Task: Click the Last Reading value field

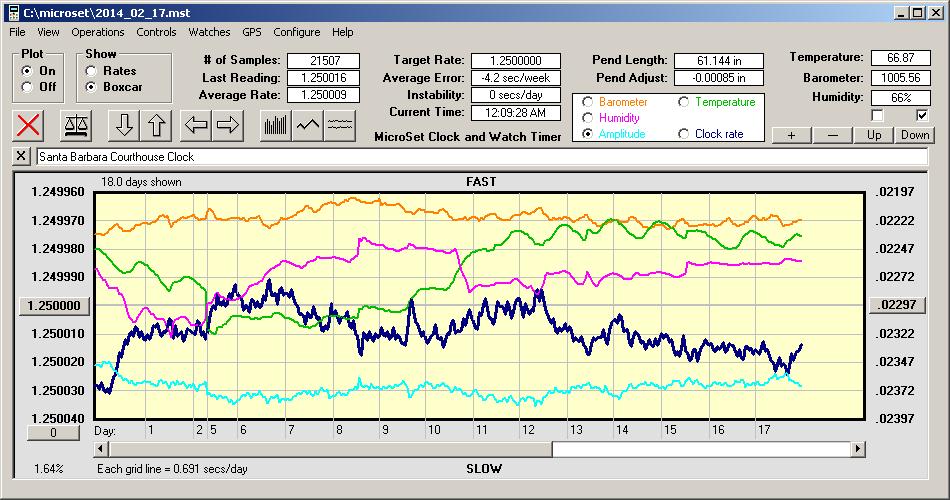Action: click(324, 78)
